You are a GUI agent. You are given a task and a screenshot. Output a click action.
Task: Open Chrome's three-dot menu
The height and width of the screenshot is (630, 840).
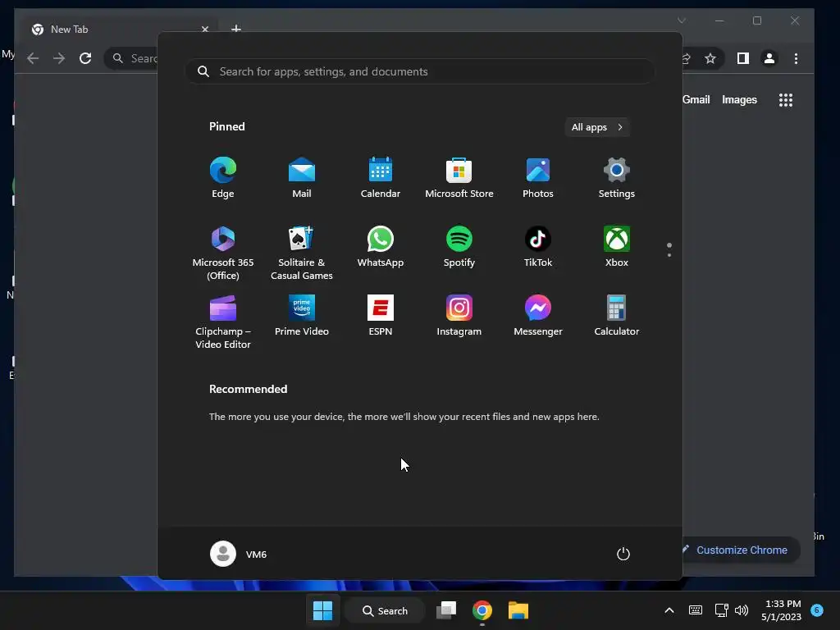pyautogui.click(x=796, y=58)
